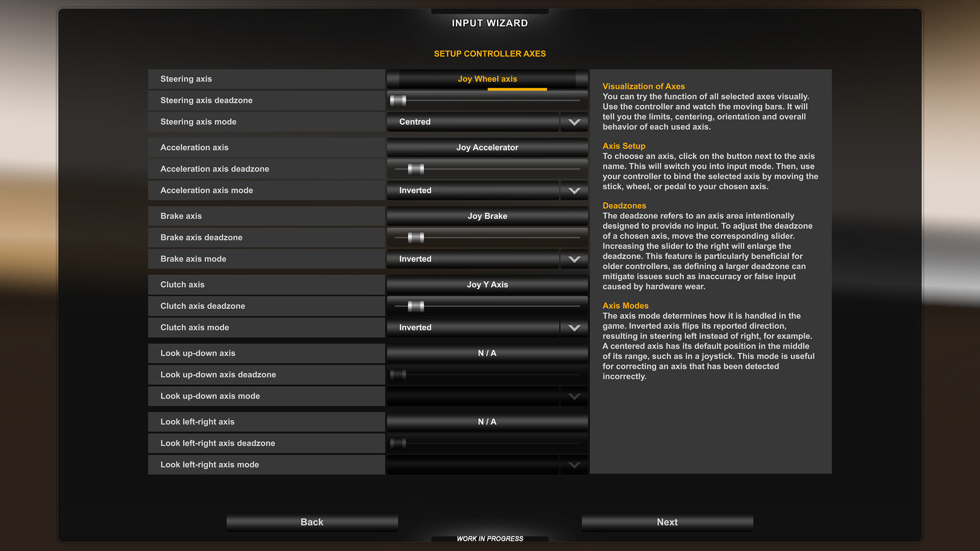This screenshot has width=980, height=551.
Task: Rebind the Clutch axis from Joy Y Axis
Action: pos(487,284)
